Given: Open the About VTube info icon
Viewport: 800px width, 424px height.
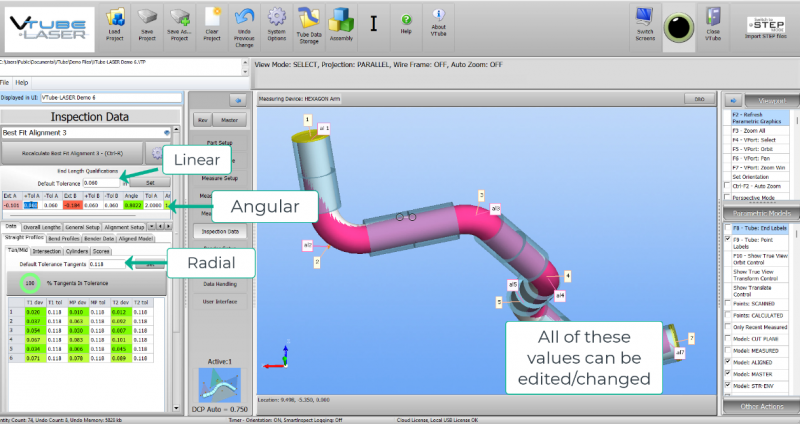Looking at the screenshot, I should (x=438, y=23).
